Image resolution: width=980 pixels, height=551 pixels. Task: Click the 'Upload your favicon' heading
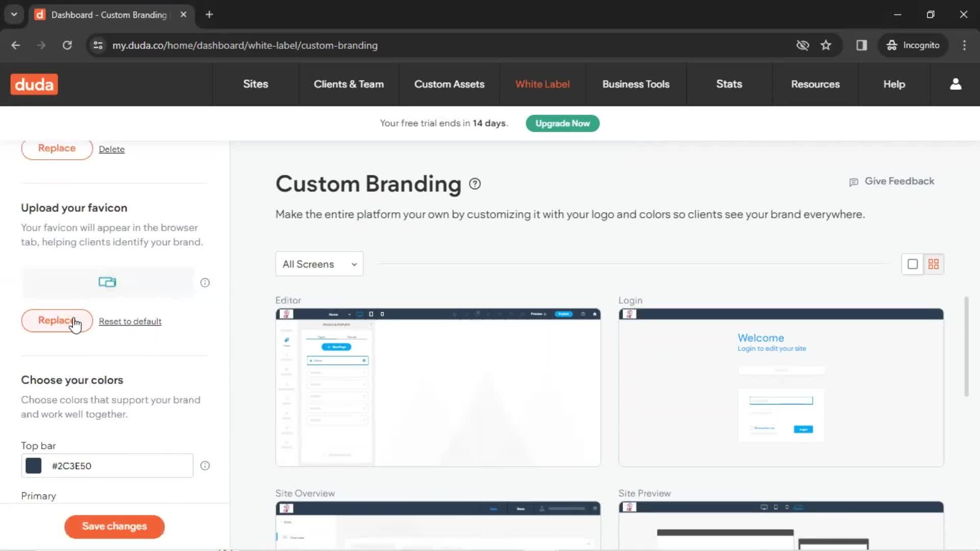point(74,208)
